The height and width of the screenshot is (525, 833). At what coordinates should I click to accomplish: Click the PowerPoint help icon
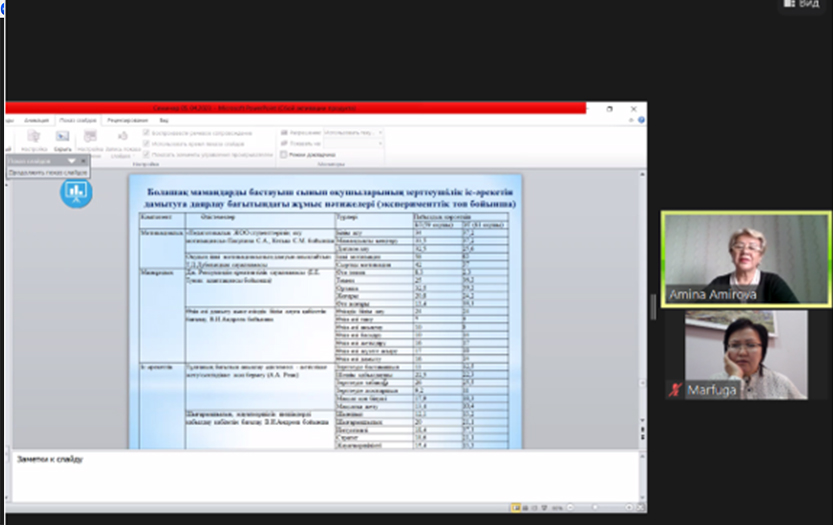coord(633,119)
